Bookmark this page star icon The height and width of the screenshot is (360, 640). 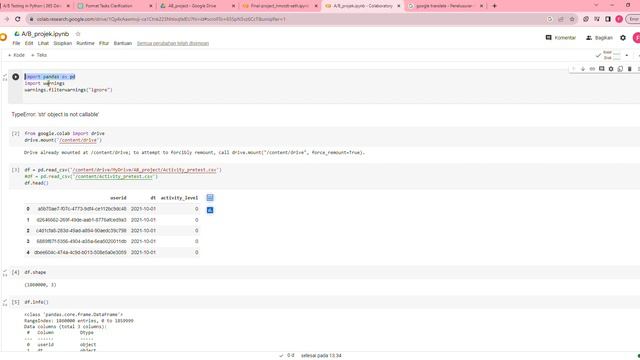click(572, 19)
